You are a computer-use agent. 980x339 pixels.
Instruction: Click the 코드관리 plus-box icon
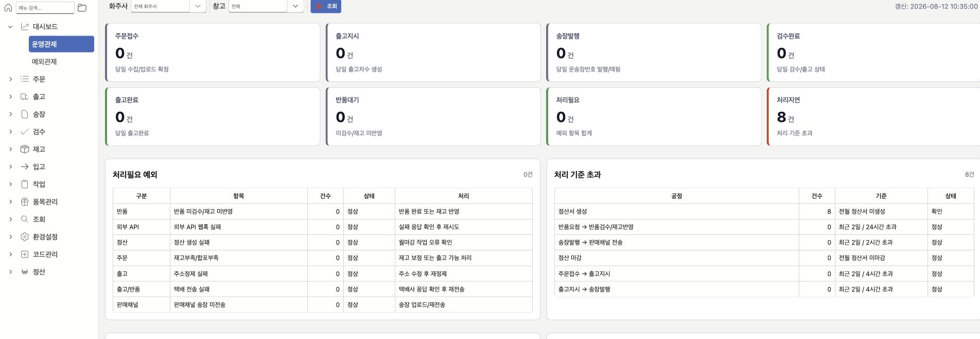click(x=24, y=254)
